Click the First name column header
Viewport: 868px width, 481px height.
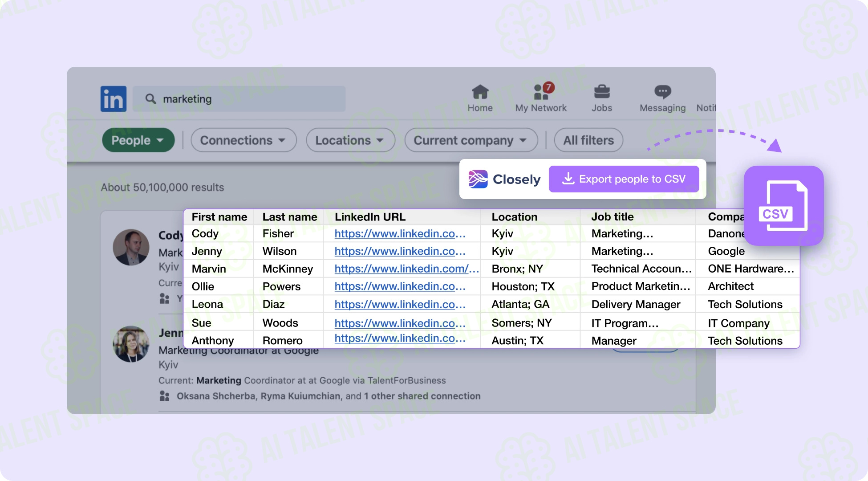[x=219, y=217]
